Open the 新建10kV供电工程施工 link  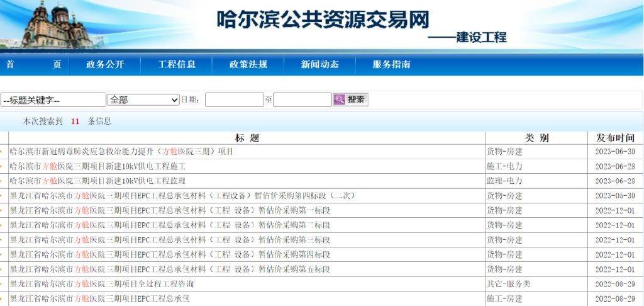(x=97, y=167)
